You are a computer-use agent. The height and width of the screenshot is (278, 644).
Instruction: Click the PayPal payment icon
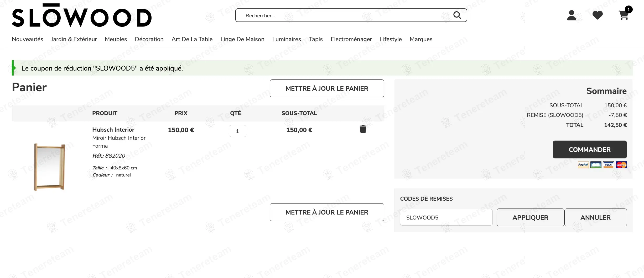point(583,165)
